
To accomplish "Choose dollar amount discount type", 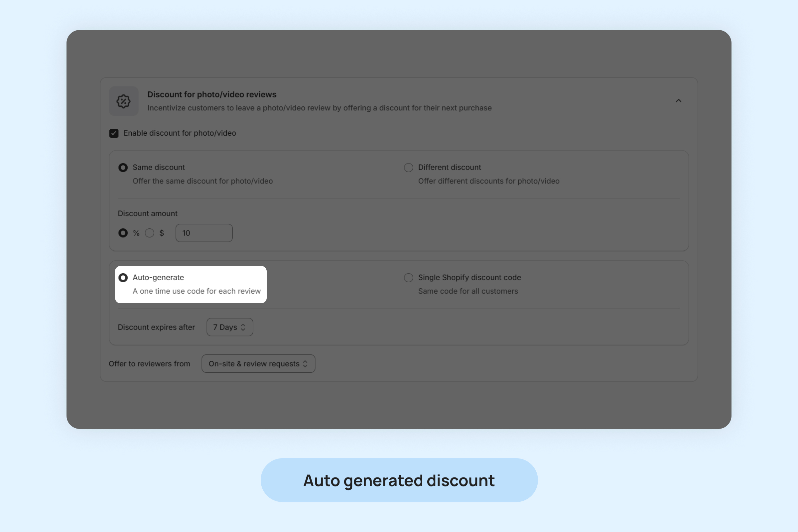I will coord(150,233).
